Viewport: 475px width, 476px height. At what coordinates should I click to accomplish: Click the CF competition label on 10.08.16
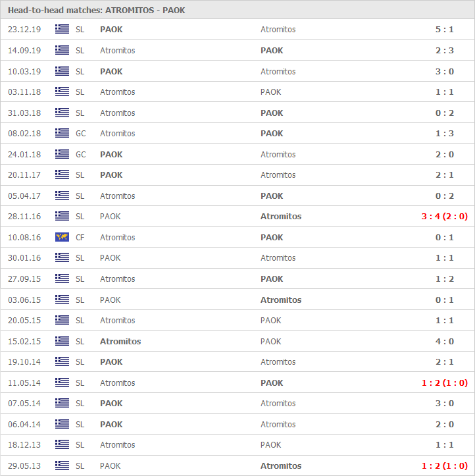[80, 238]
